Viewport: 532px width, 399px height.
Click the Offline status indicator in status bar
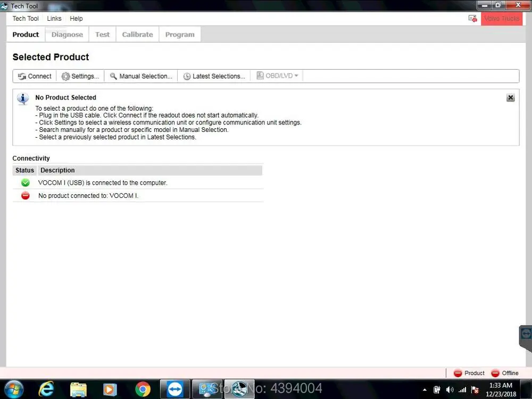click(x=505, y=373)
